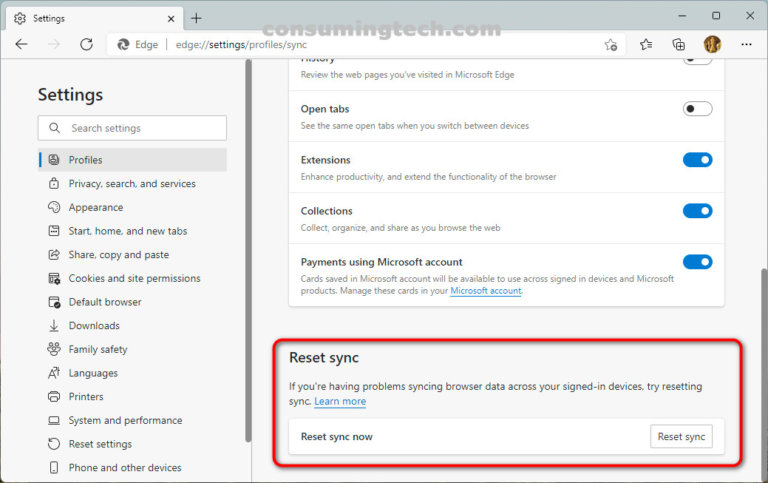Click the search magnifier icon in settings

tap(54, 128)
